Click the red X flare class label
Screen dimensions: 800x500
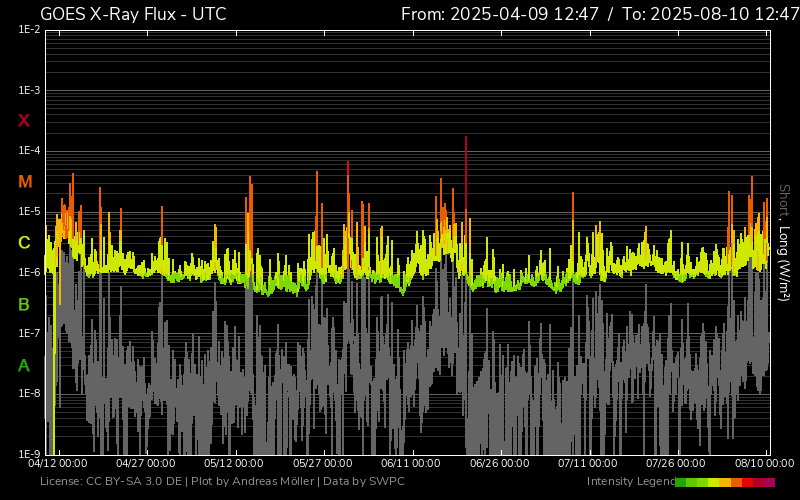click(24, 121)
